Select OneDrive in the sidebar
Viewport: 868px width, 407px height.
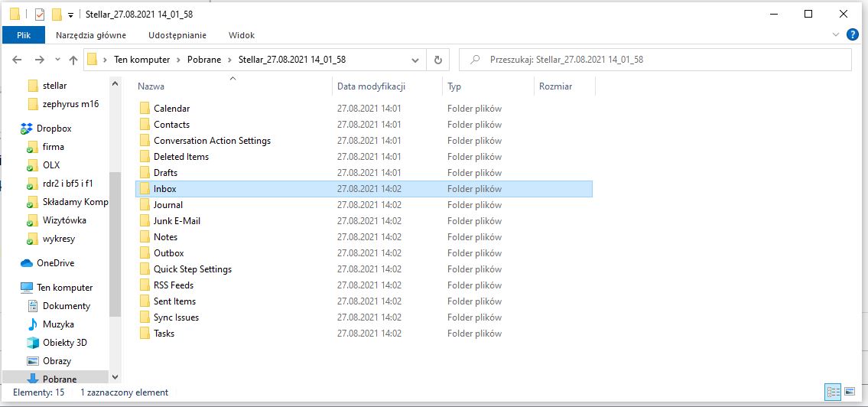coord(56,263)
